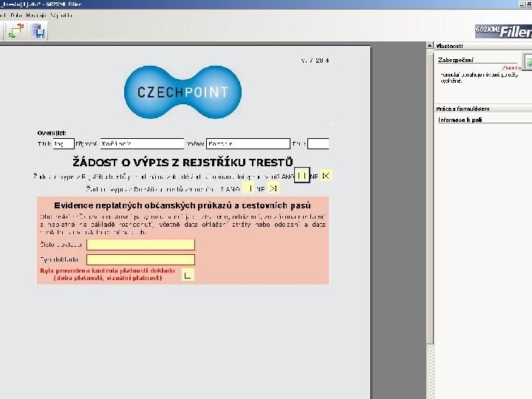Click the security icon beside Zabezpečení
Image resolution: width=532 pixels, height=399 pixels.
[x=528, y=61]
